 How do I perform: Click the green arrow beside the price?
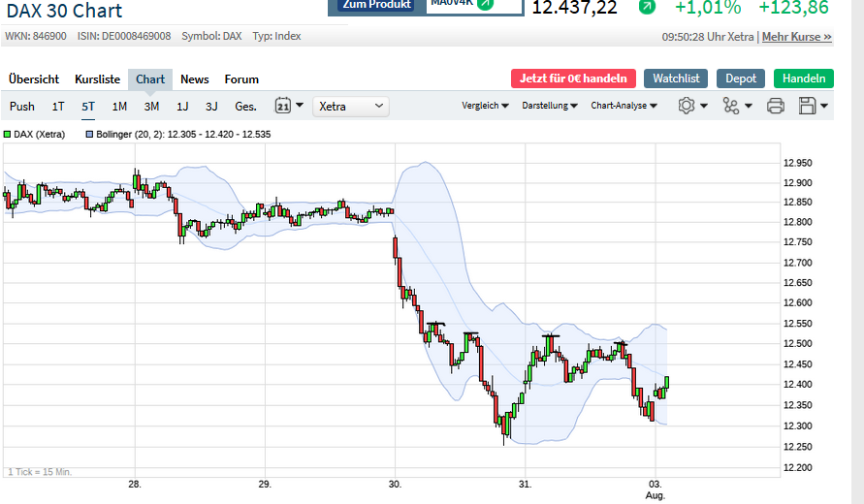pyautogui.click(x=647, y=6)
